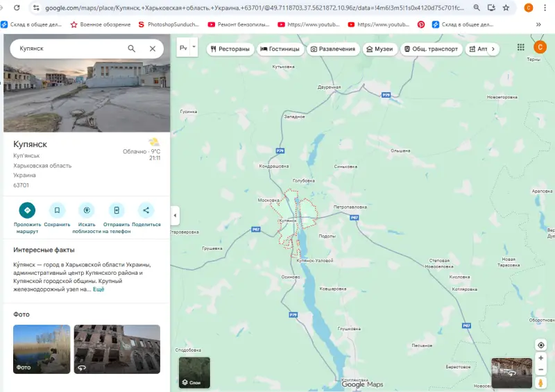Image resolution: width=555 pixels, height=392 pixels.
Task: Expand the hidden bookmarks overflow chevron
Action: coord(539,24)
